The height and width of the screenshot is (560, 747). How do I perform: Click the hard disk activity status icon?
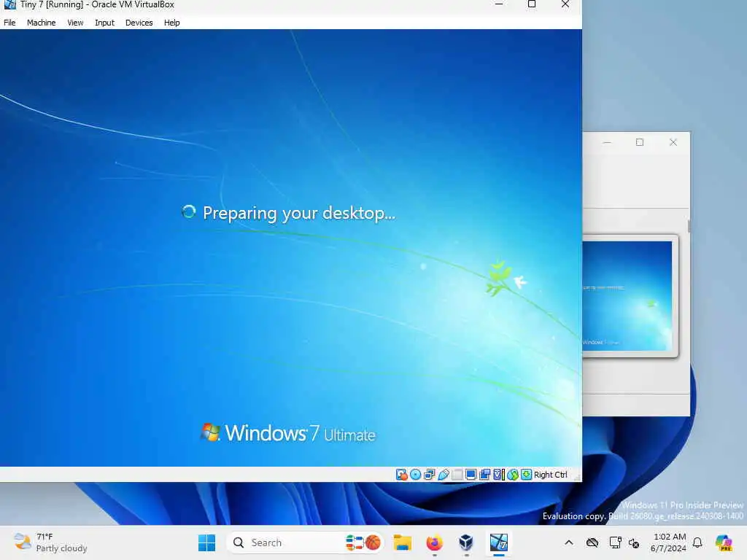(402, 475)
